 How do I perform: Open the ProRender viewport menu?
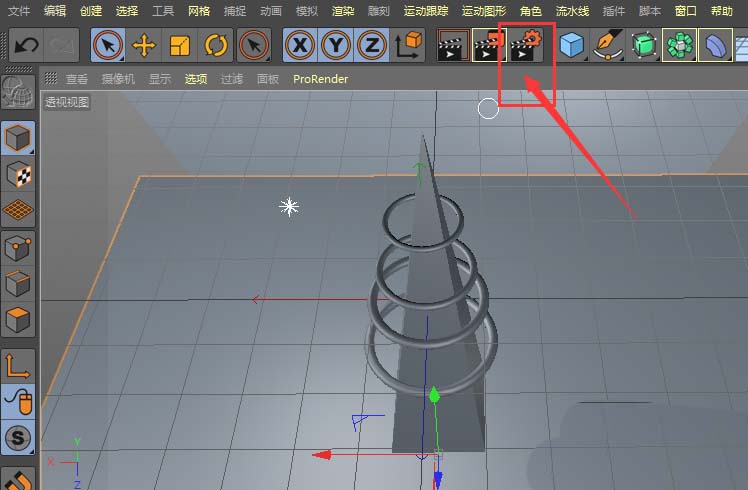[x=320, y=78]
